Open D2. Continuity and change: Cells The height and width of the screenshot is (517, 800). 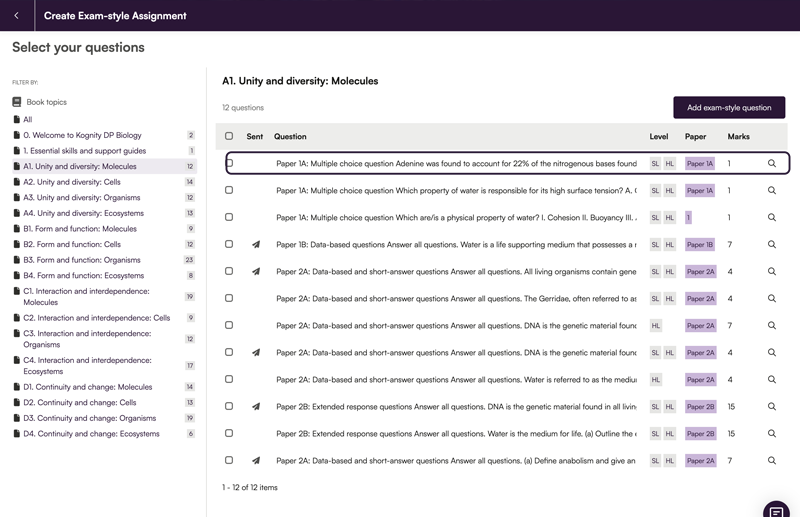click(80, 403)
